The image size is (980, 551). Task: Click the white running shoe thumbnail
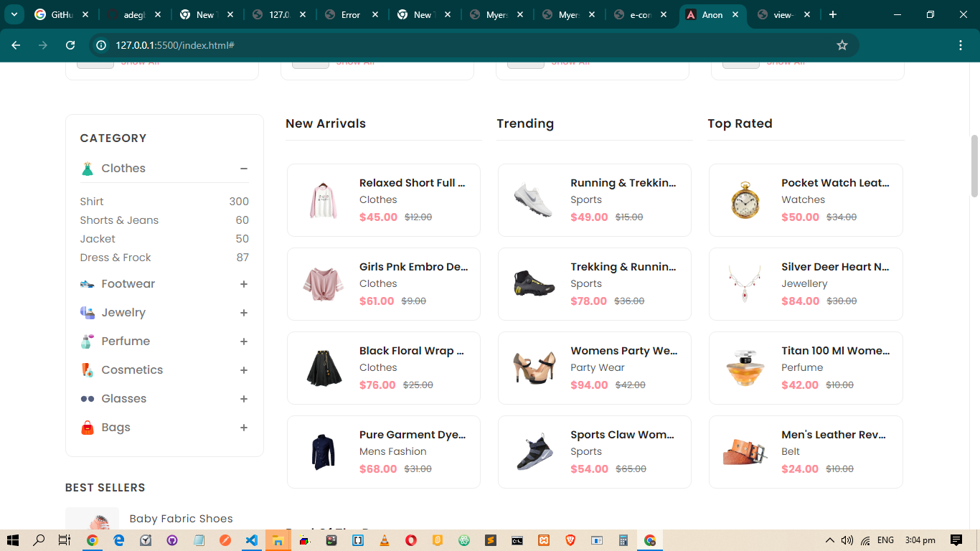click(534, 200)
